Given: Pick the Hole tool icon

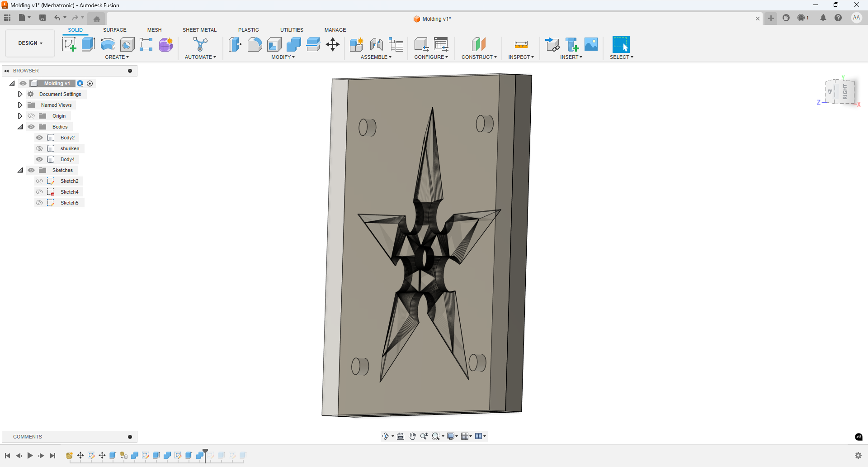Looking at the screenshot, I should [x=127, y=44].
